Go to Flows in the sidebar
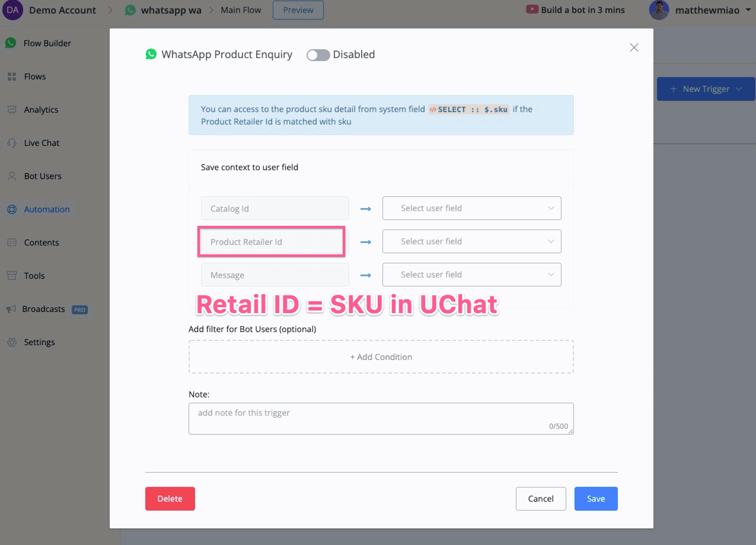This screenshot has height=545, width=756. pos(35,77)
